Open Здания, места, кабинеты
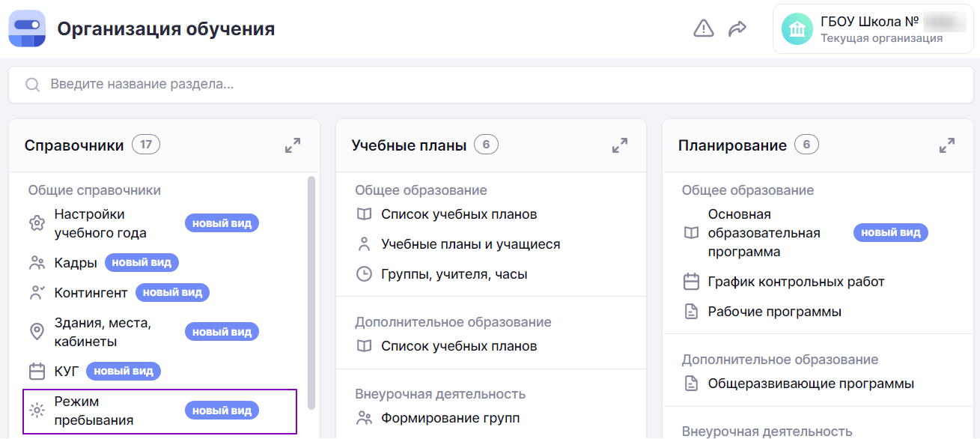 pyautogui.click(x=103, y=332)
